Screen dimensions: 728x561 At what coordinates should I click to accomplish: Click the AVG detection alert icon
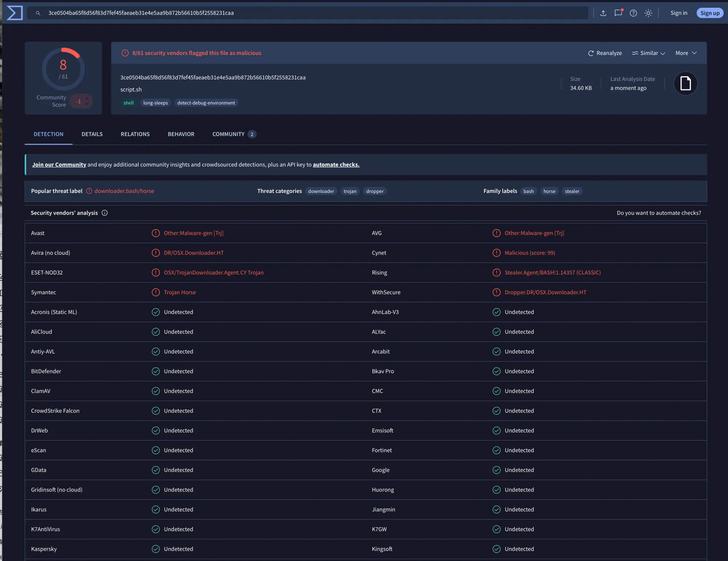coord(496,233)
